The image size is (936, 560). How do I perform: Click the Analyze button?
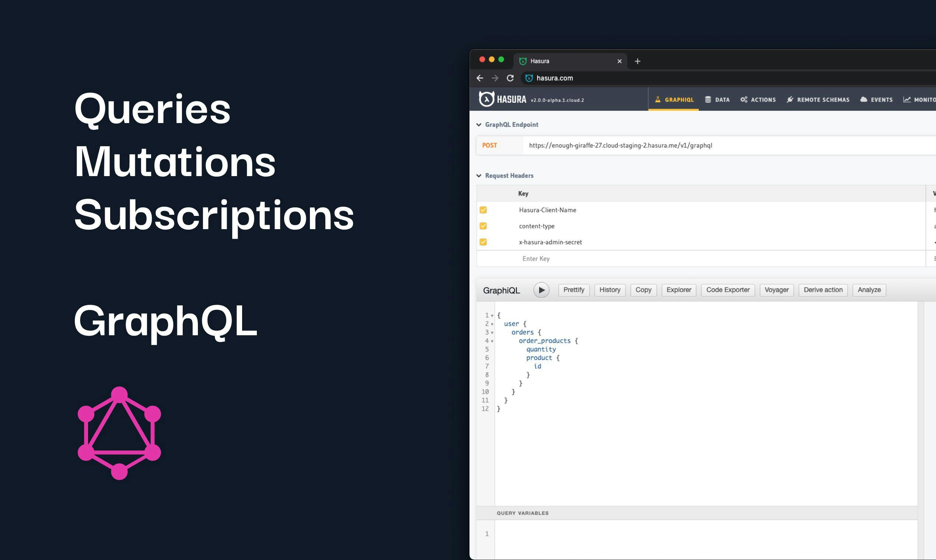click(869, 290)
